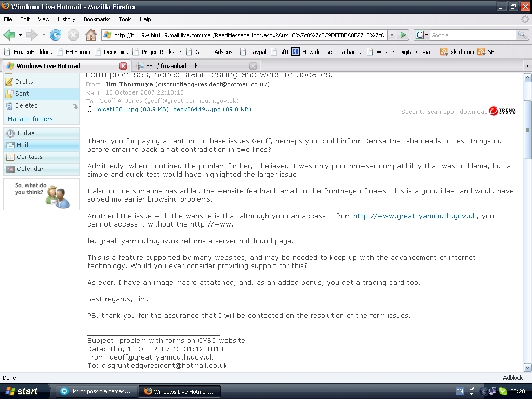This screenshot has width=532, height=399.
Task: Open the Bookmarks menu
Action: pyautogui.click(x=97, y=19)
